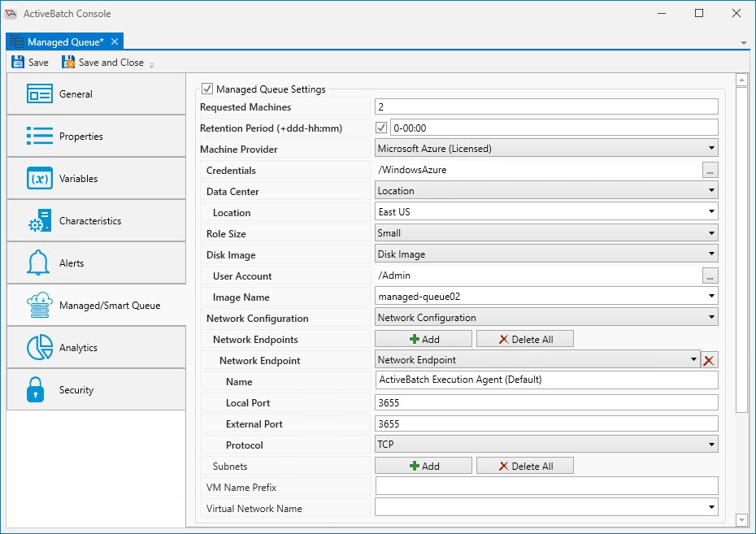The height and width of the screenshot is (534, 756).
Task: Expand the Data Center dropdown
Action: [546, 191]
